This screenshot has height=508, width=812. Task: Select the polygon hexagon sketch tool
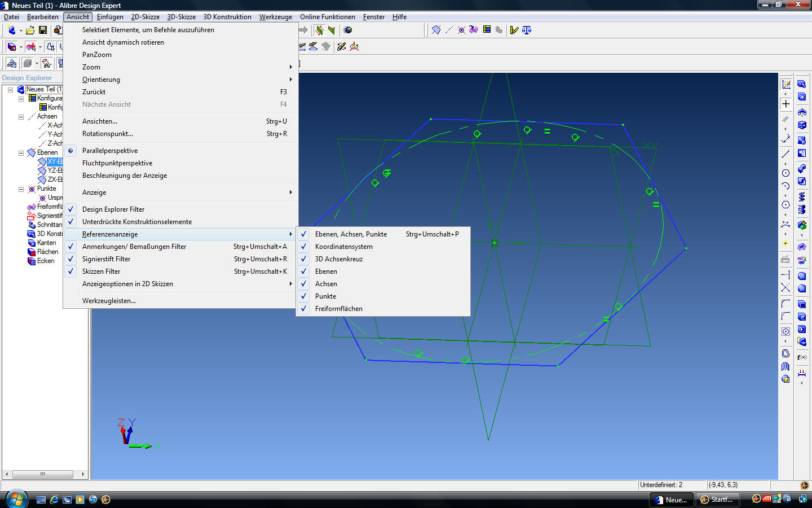coord(785,205)
